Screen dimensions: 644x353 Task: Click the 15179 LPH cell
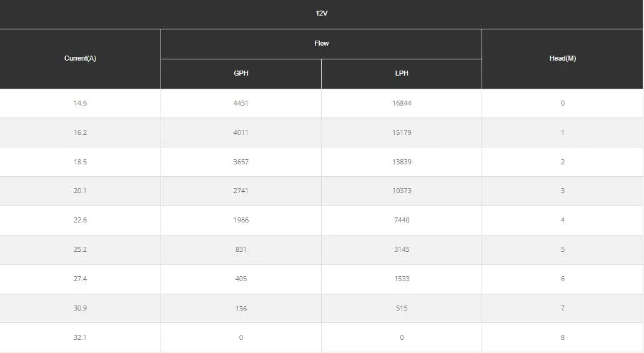(402, 132)
